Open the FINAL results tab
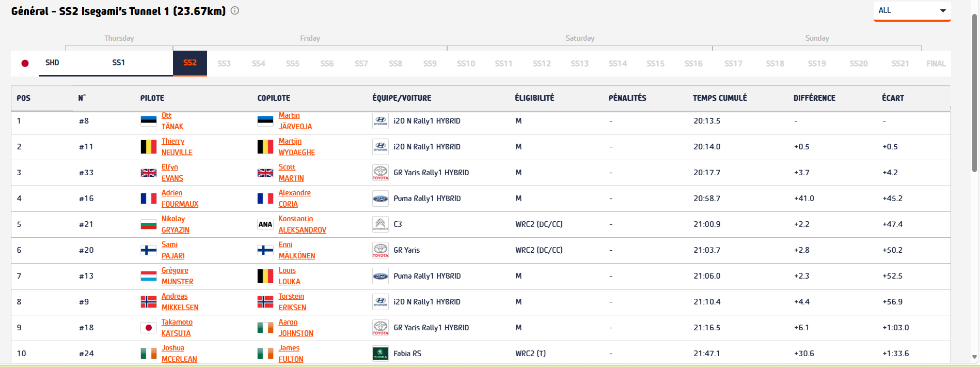 pyautogui.click(x=936, y=64)
